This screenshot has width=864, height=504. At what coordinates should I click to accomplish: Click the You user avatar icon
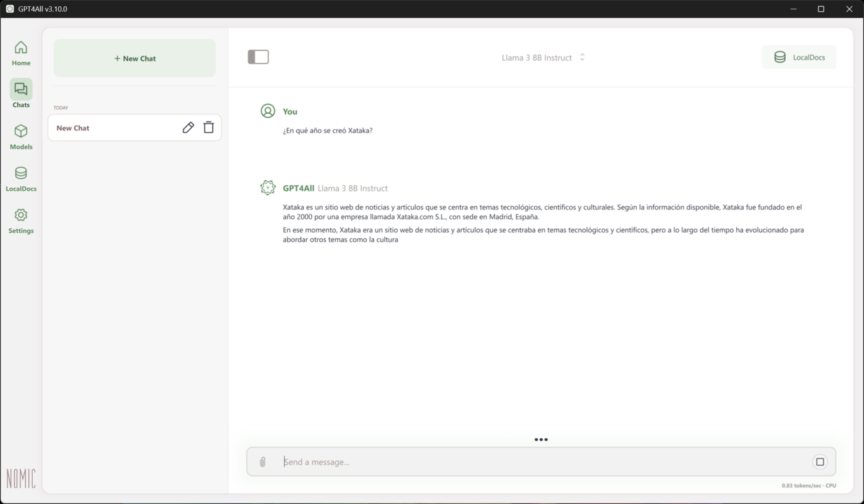[268, 111]
